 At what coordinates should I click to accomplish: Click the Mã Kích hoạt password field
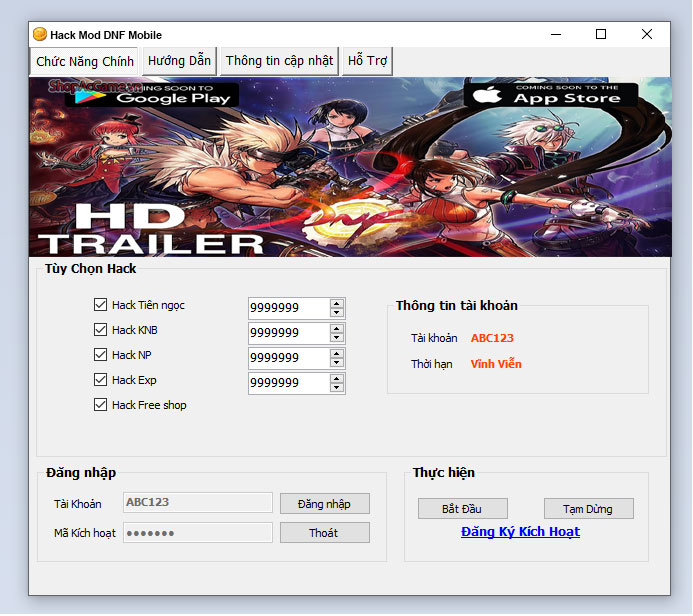click(198, 532)
